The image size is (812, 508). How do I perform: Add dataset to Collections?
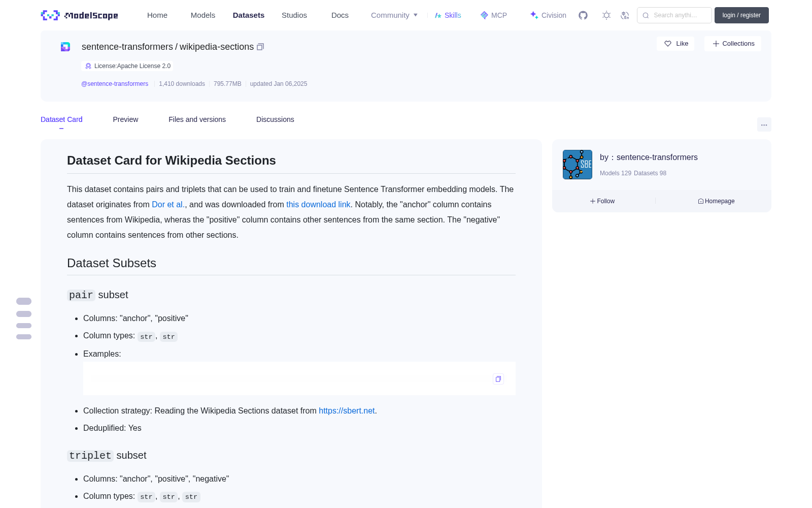pyautogui.click(x=733, y=44)
